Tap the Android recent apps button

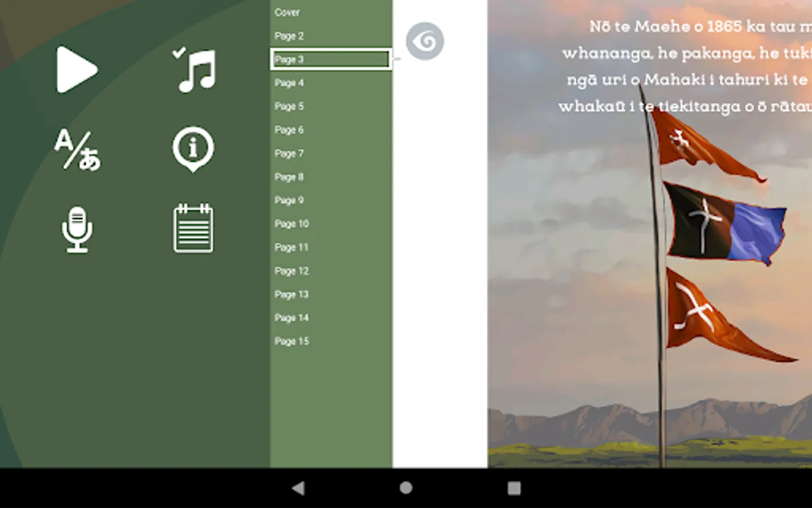514,488
